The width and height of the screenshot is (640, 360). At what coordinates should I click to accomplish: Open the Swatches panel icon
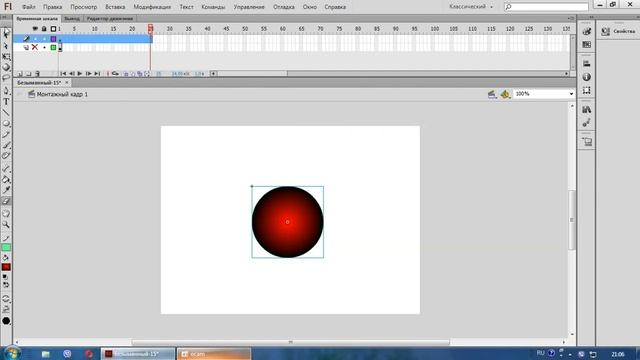click(587, 44)
